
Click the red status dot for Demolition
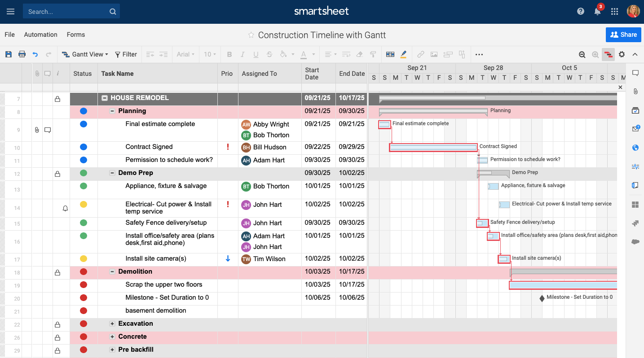83,272
